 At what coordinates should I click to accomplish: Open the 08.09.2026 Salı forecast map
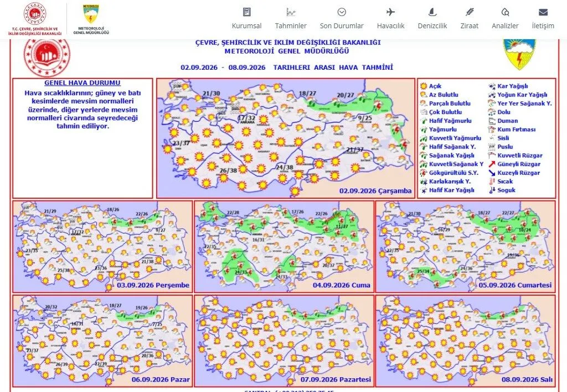point(465,341)
